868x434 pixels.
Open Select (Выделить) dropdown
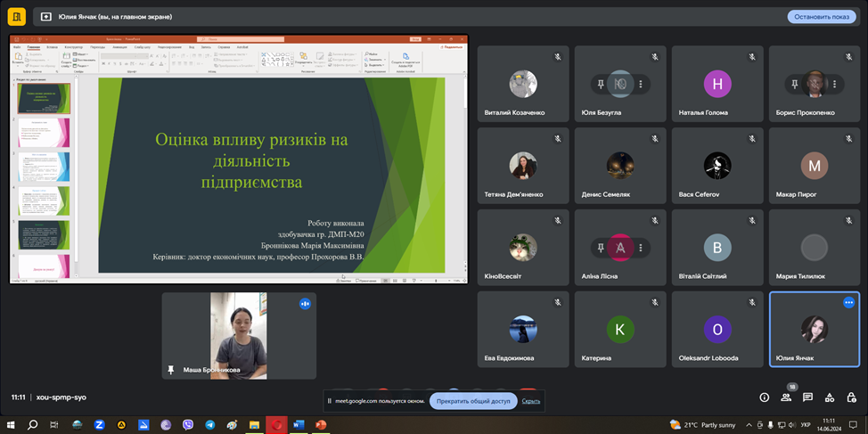tap(375, 65)
